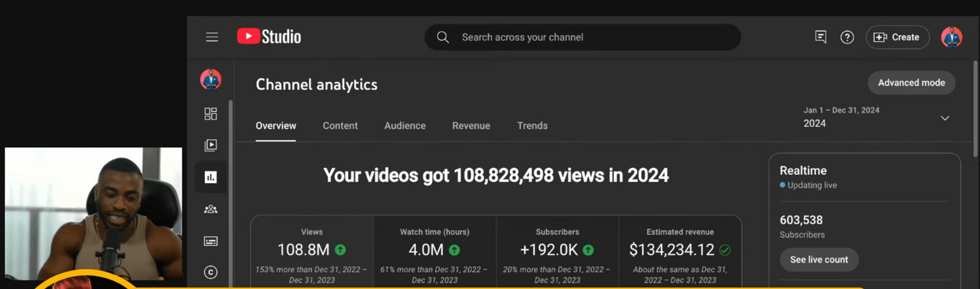The image size is (980, 289).
Task: Click the $134,234.12 revenue value
Action: click(672, 250)
